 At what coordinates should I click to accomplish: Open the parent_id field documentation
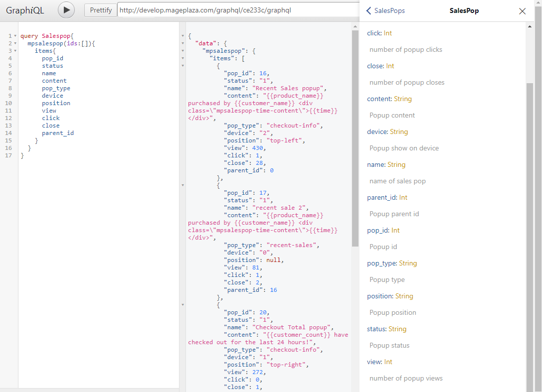(x=381, y=197)
